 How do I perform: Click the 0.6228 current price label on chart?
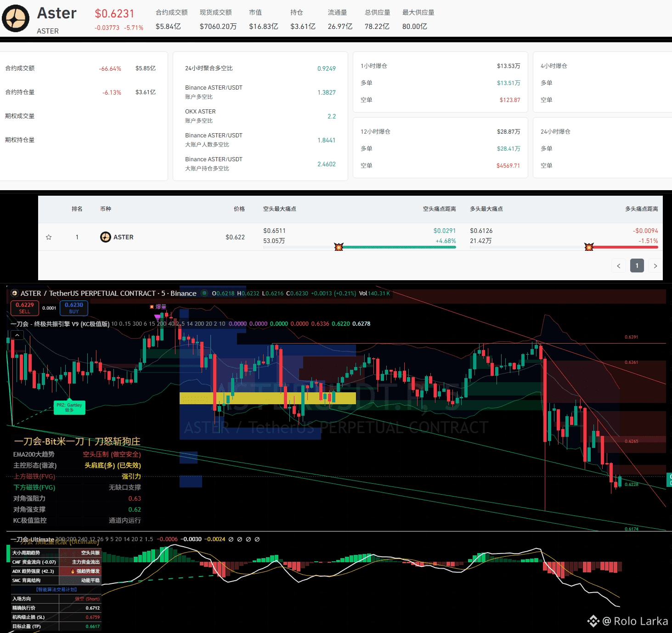632,484
